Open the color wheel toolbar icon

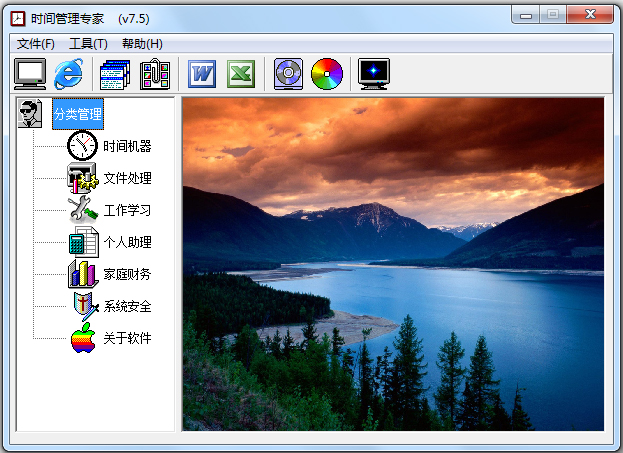(x=327, y=74)
